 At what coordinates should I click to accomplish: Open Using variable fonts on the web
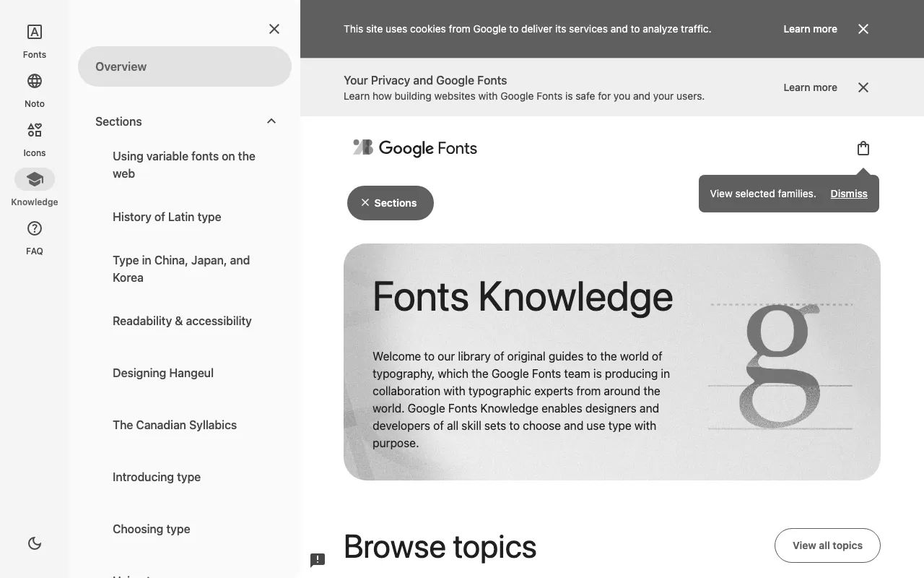pyautogui.click(x=186, y=165)
